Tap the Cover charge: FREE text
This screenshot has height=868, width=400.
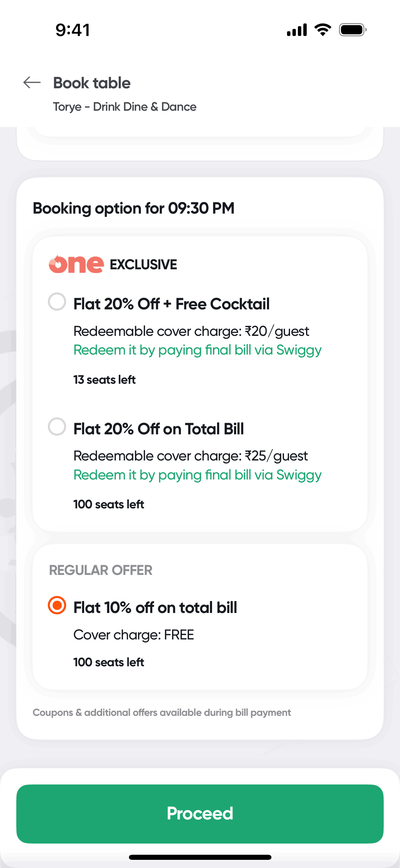click(x=134, y=635)
